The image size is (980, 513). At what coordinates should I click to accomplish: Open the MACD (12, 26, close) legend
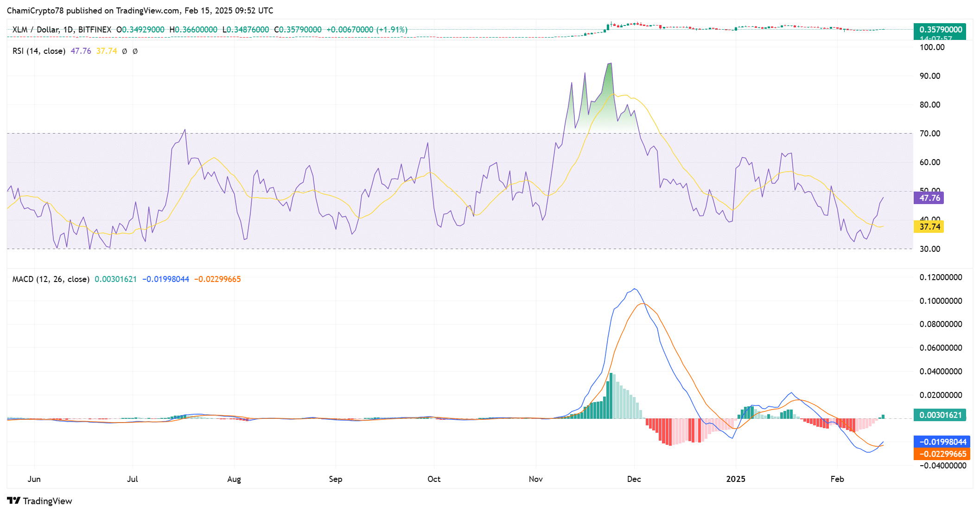point(51,279)
